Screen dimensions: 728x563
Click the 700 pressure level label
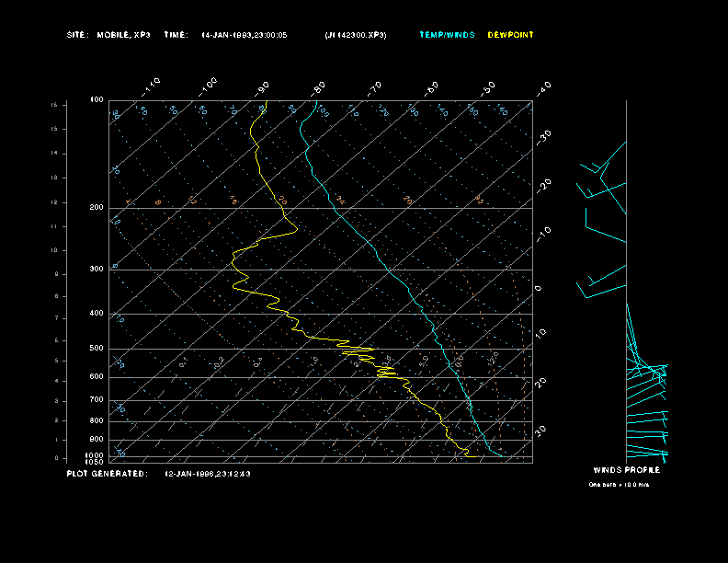point(97,399)
